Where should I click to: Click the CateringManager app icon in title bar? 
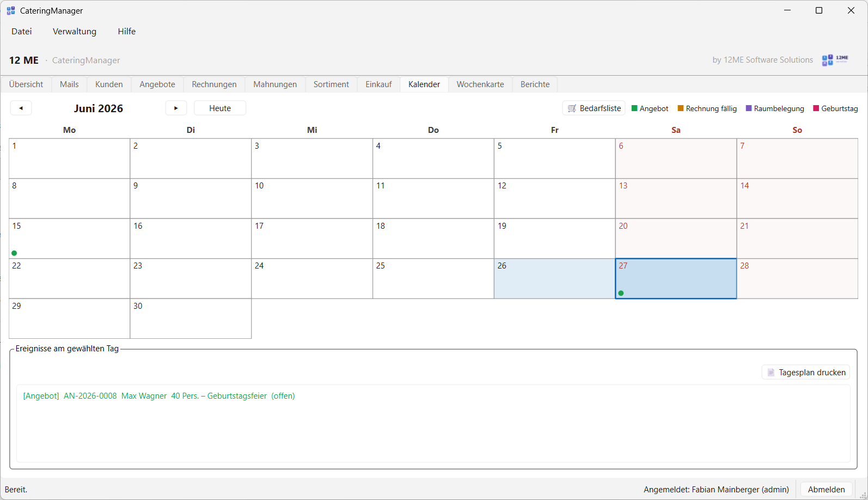pos(11,10)
